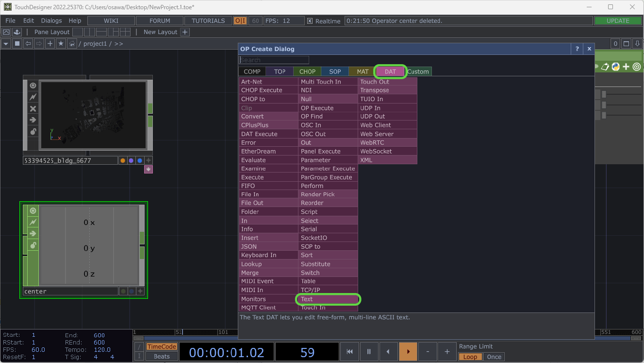Click the first parameter slider handle

pyautogui.click(x=604, y=94)
